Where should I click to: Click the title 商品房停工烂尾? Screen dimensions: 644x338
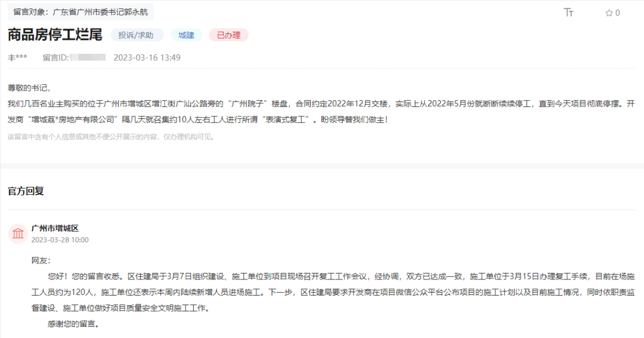55,35
